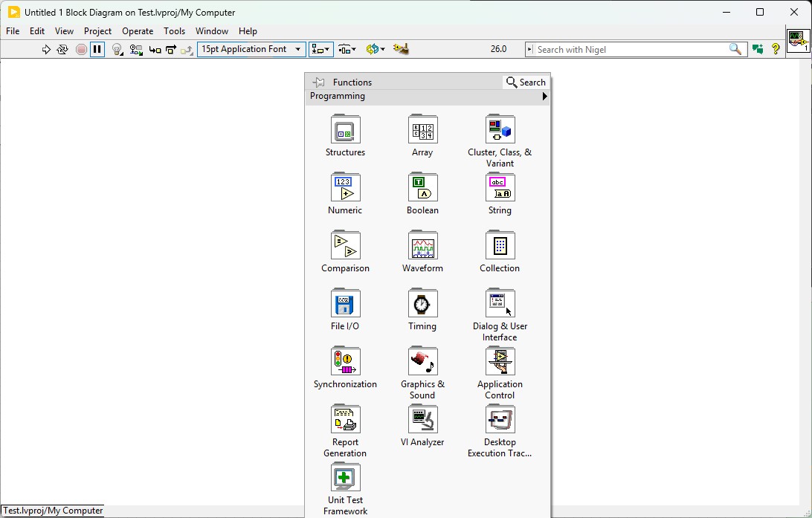This screenshot has height=518, width=812.
Task: Open Distribute Objects dropdown
Action: click(x=347, y=49)
